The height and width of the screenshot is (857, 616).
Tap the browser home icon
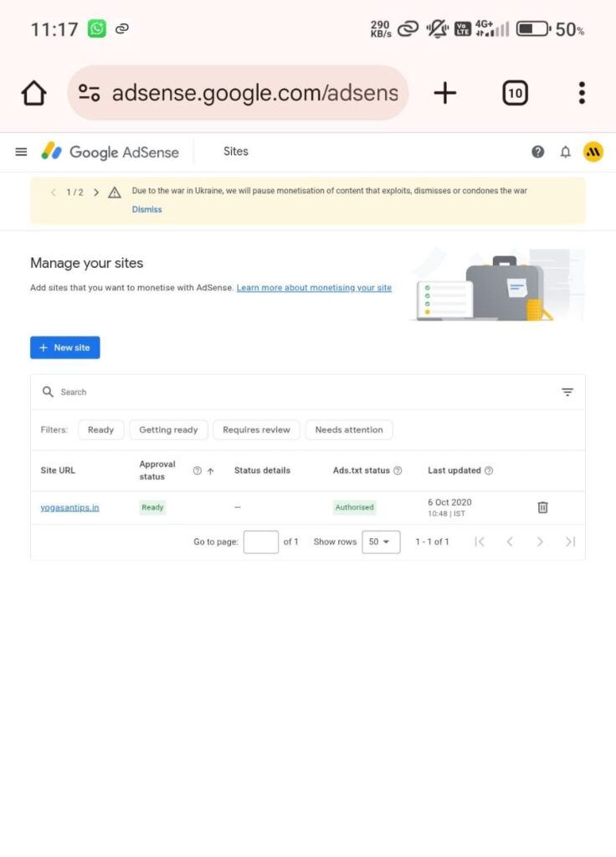tap(33, 93)
